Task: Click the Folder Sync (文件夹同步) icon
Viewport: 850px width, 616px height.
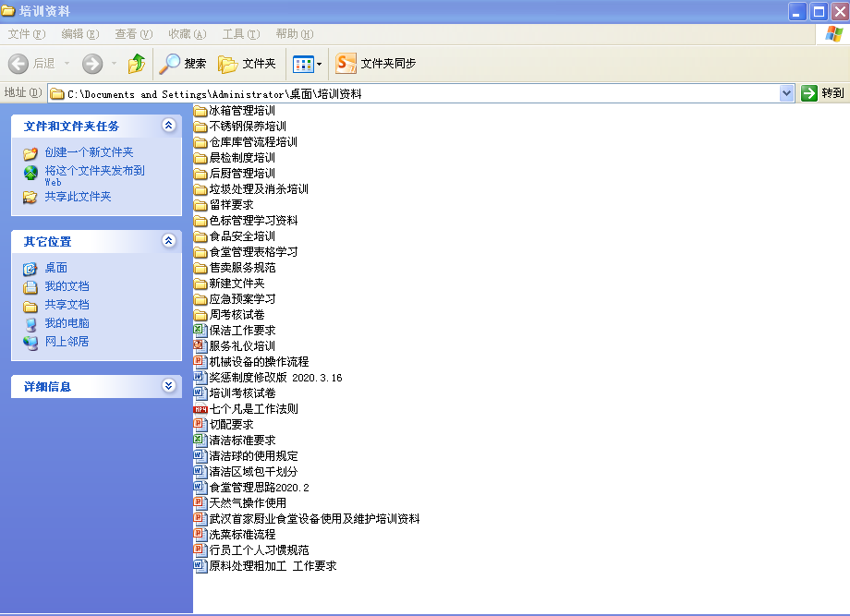Action: [x=346, y=64]
